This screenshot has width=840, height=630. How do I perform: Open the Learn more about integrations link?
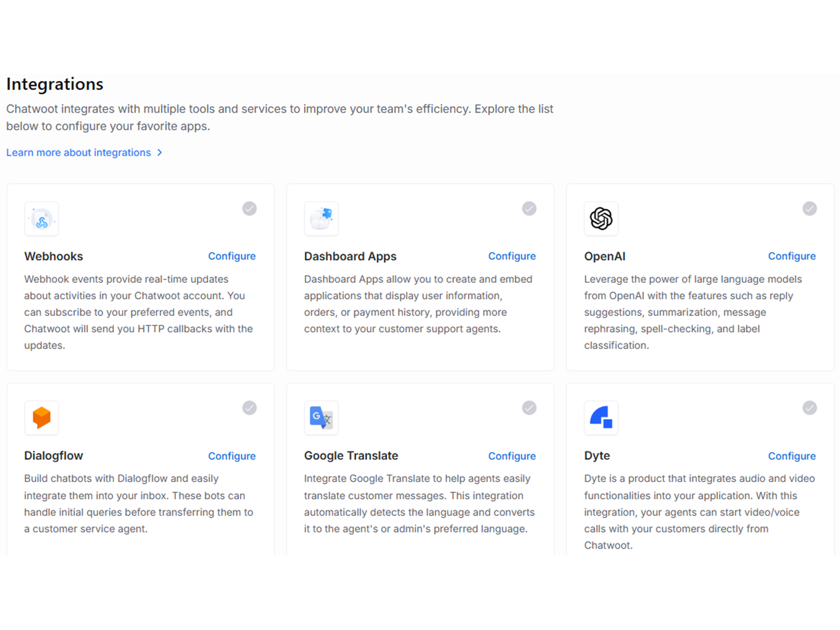tap(79, 152)
